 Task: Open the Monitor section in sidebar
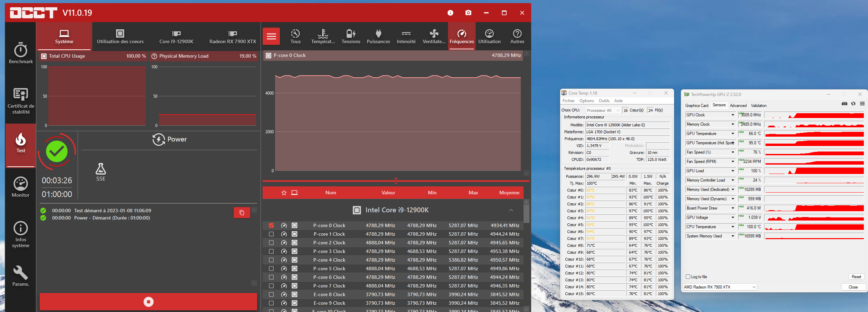tap(21, 187)
